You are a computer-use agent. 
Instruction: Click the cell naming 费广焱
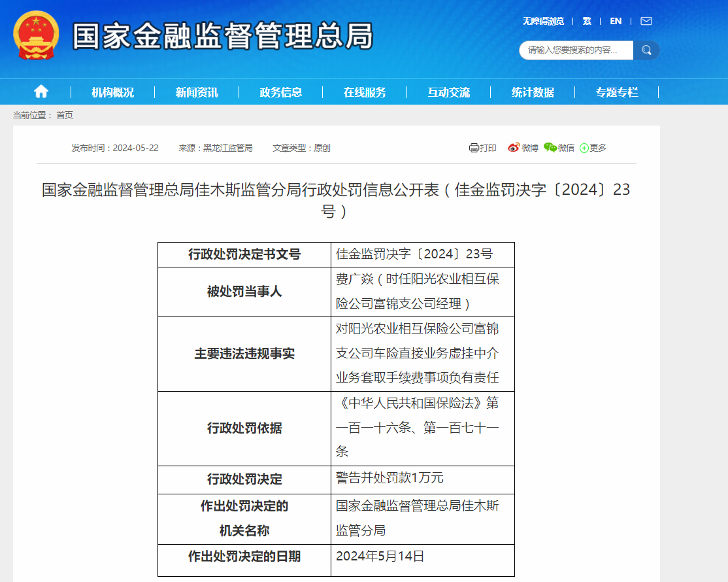[x=423, y=292]
